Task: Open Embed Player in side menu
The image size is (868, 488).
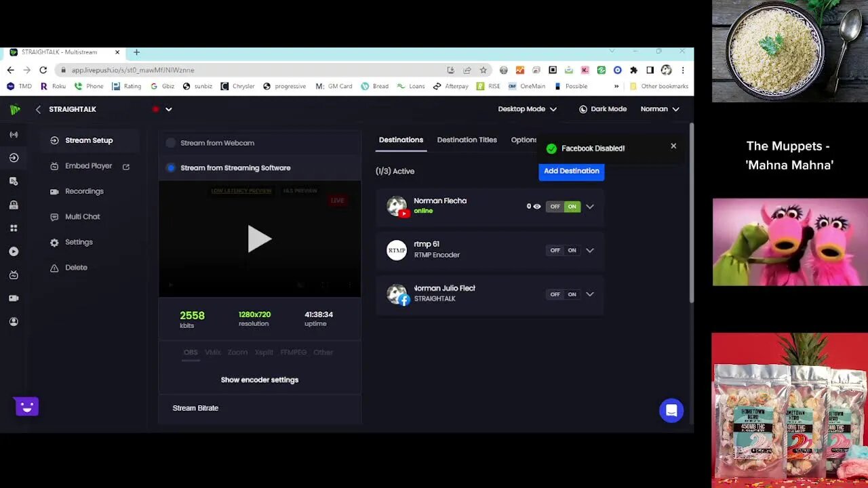Action: pyautogui.click(x=89, y=166)
